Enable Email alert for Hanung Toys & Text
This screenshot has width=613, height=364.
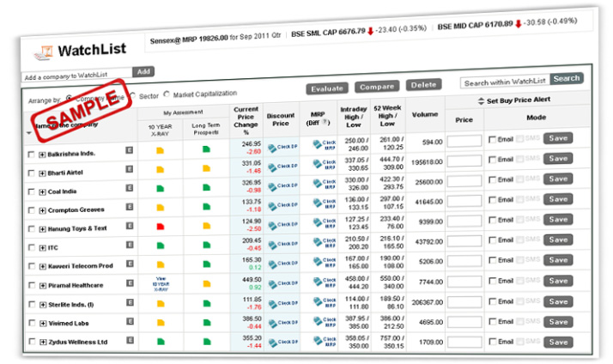[x=493, y=220]
